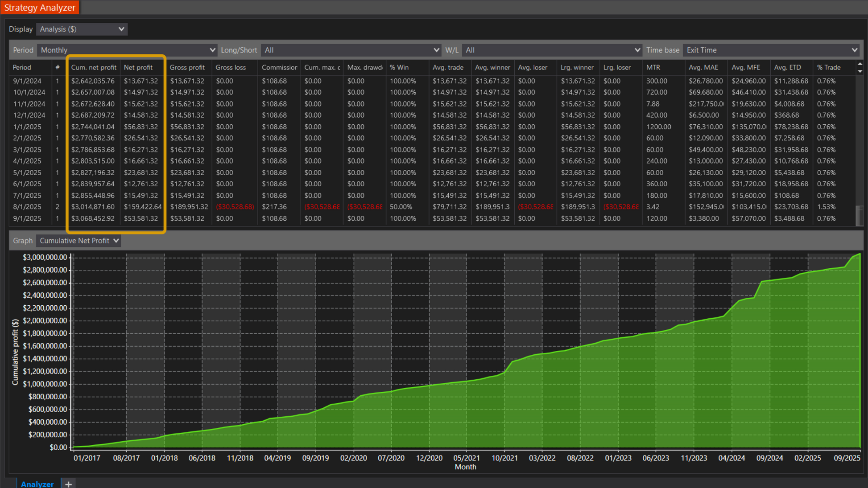
Task: Click the Avg. MFE column header
Action: pos(745,67)
